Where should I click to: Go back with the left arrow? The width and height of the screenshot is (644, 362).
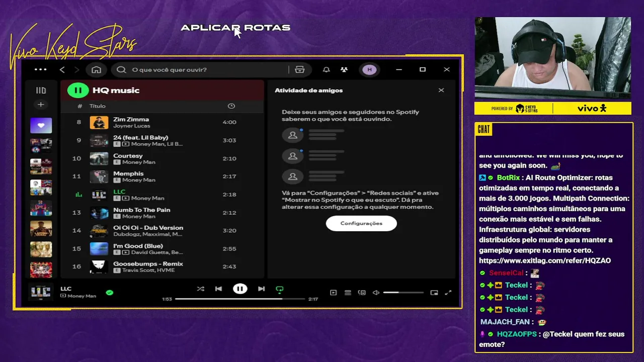click(62, 69)
